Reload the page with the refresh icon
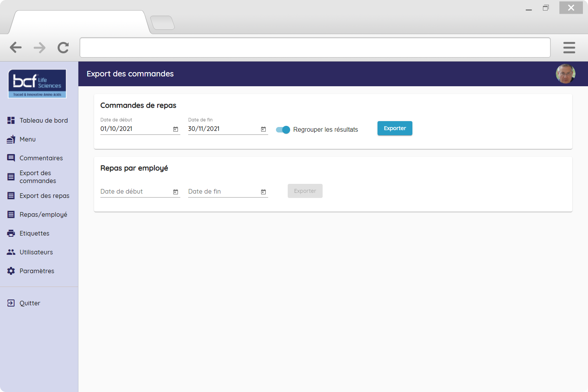Screen dimensions: 588x392 (63, 47)
